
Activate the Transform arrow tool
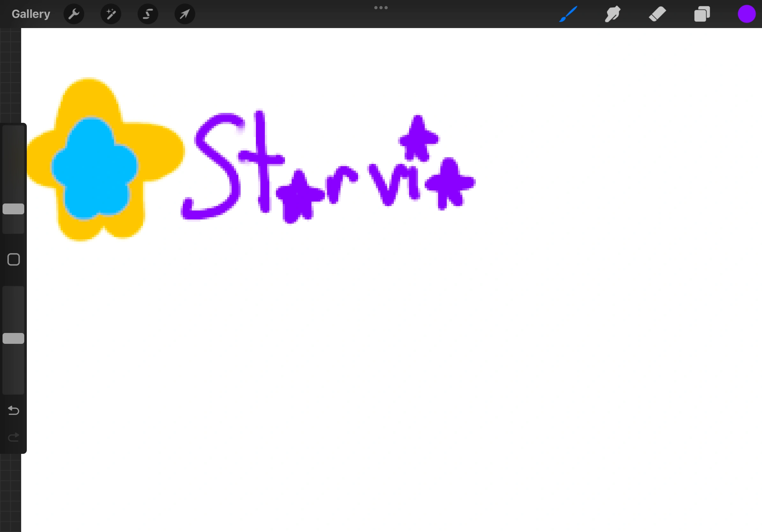(x=185, y=14)
